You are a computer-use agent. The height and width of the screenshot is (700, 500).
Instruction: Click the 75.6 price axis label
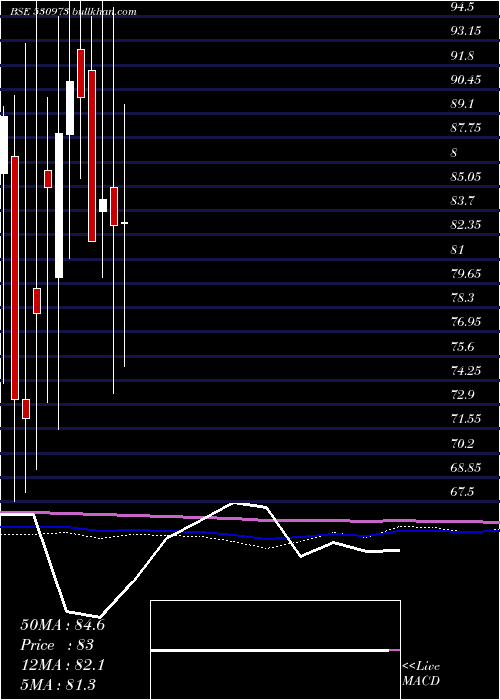tap(462, 346)
